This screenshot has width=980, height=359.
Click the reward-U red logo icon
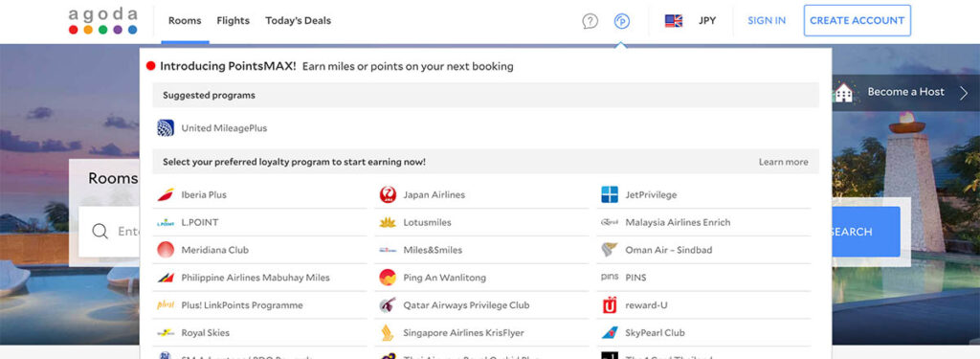[610, 305]
